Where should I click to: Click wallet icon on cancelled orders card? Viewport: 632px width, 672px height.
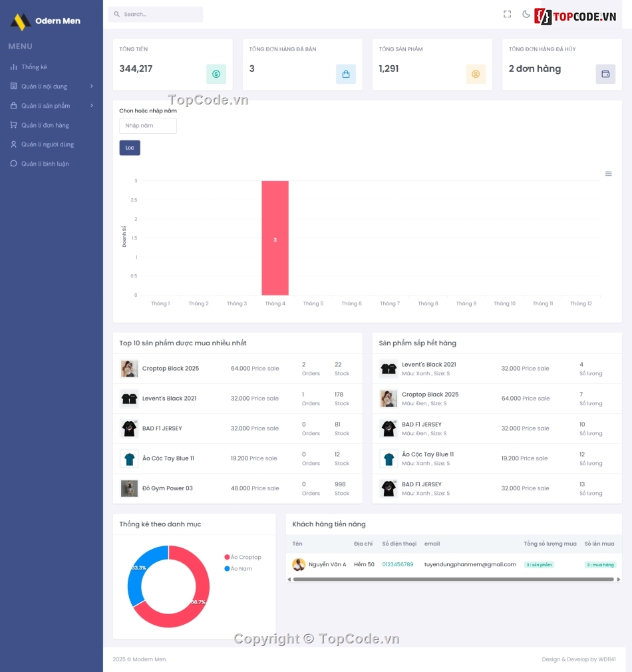[x=605, y=74]
